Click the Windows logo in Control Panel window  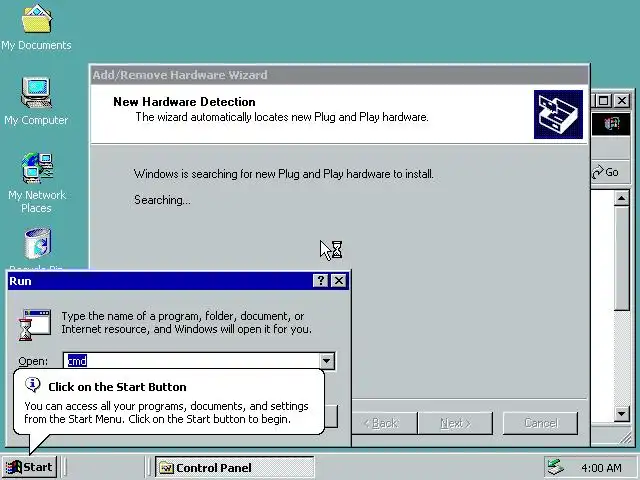[611, 124]
